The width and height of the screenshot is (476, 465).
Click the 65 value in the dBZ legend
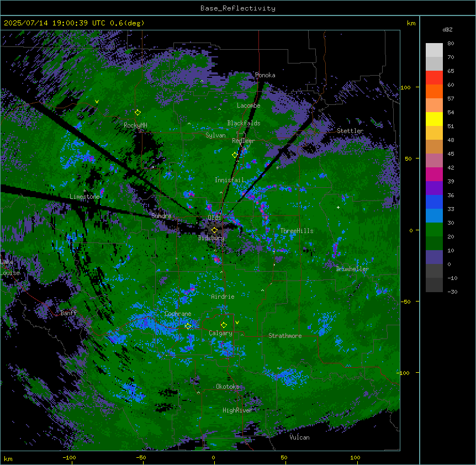tap(451, 71)
